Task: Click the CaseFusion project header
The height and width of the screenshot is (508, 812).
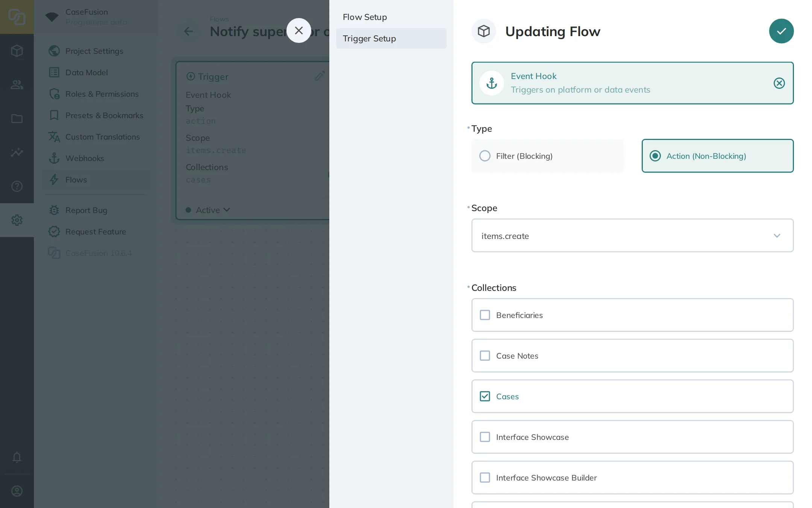Action: [x=96, y=17]
